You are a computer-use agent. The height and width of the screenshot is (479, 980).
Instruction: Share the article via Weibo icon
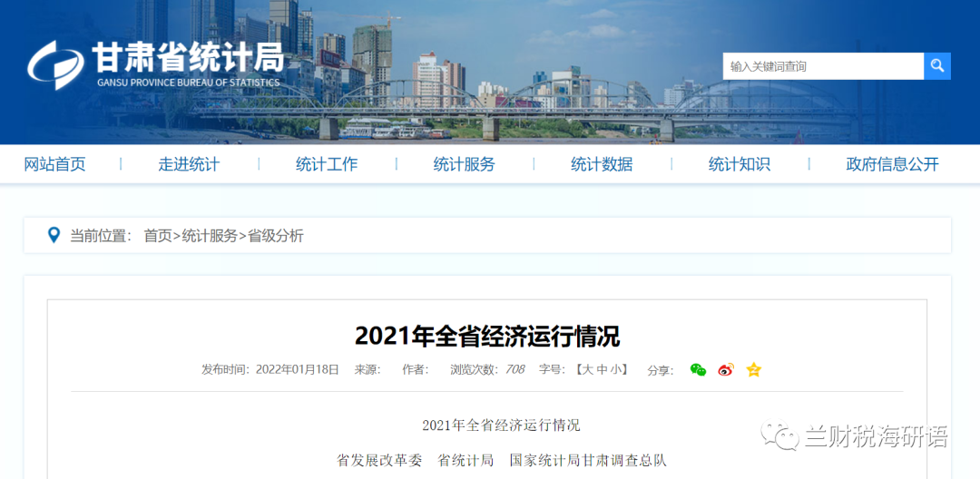coord(726,370)
